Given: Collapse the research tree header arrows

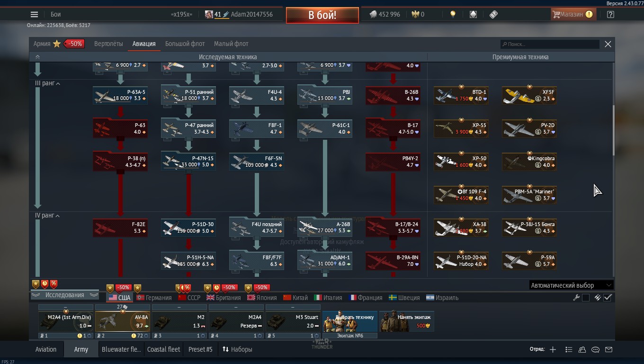Looking at the screenshot, I should tap(37, 57).
